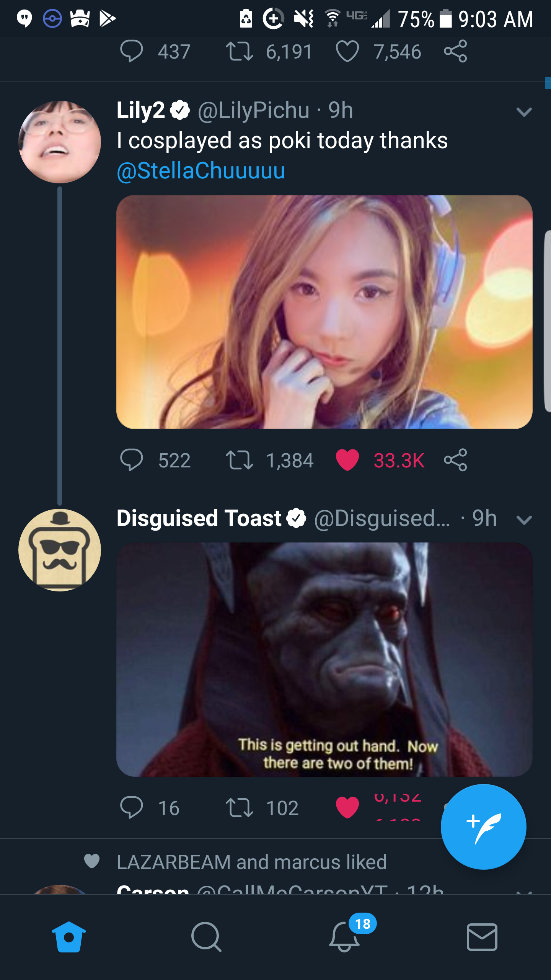Switch to the Search tab
Viewport: 551px width, 980px height.
coord(206,937)
